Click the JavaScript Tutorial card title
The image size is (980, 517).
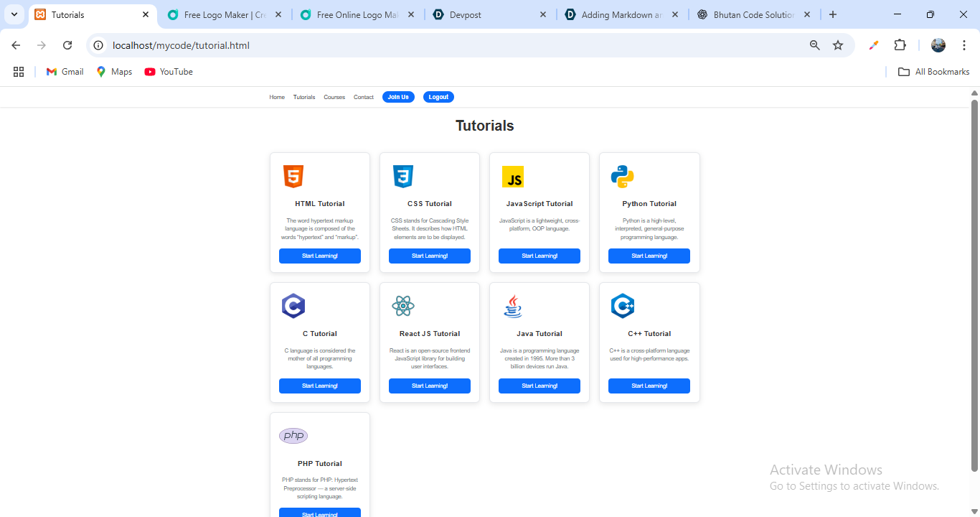(x=540, y=204)
